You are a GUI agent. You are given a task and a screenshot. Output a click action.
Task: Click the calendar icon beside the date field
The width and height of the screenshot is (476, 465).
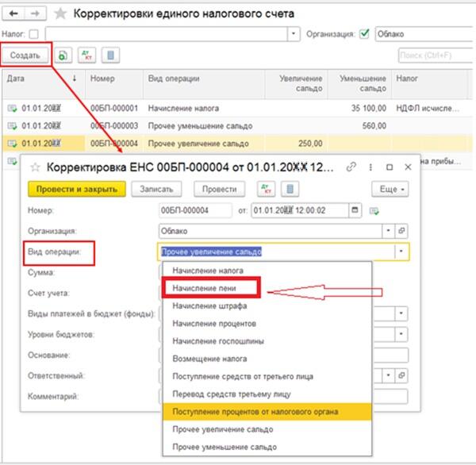point(355,210)
